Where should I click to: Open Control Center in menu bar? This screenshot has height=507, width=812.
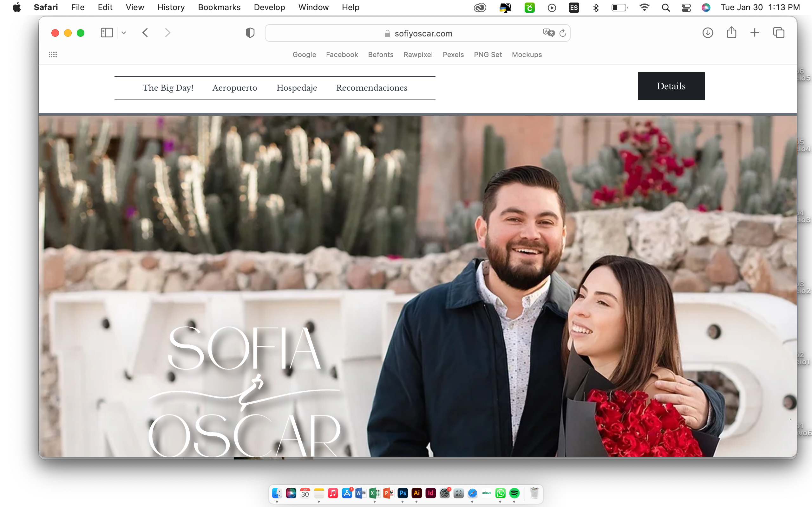686,7
